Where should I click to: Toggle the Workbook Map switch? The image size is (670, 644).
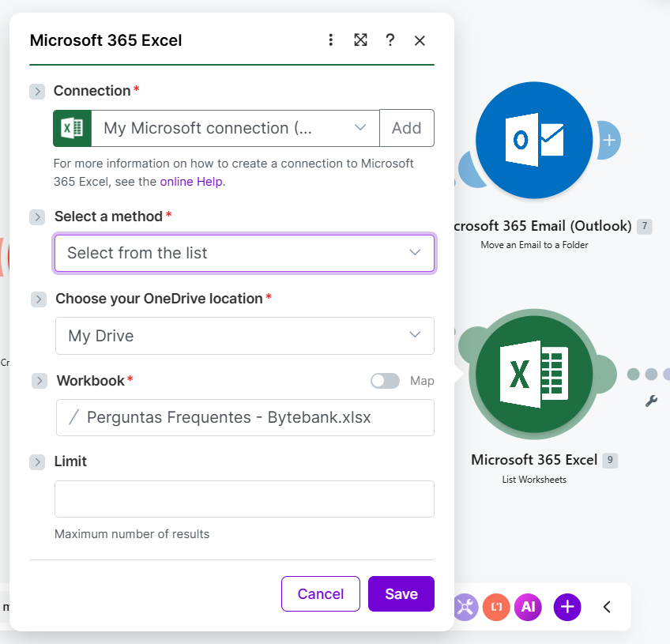[385, 381]
